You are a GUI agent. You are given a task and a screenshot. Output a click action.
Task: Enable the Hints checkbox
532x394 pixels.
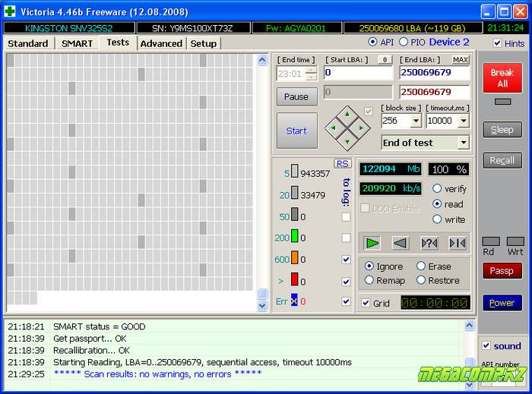point(498,43)
